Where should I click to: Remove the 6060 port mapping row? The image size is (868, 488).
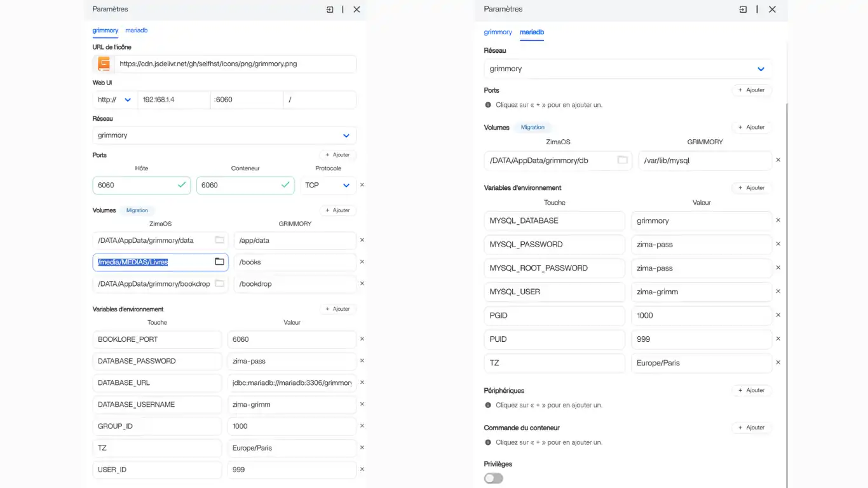tap(362, 185)
